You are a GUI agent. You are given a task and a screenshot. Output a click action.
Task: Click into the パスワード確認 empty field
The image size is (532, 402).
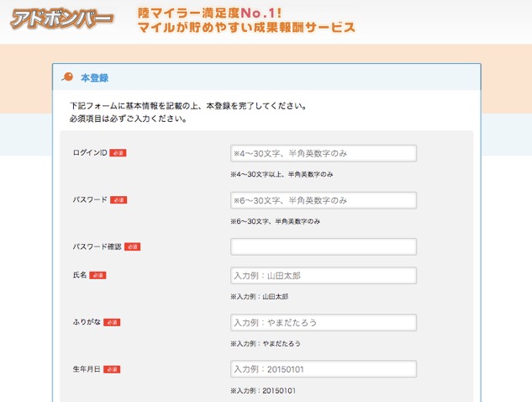324,246
